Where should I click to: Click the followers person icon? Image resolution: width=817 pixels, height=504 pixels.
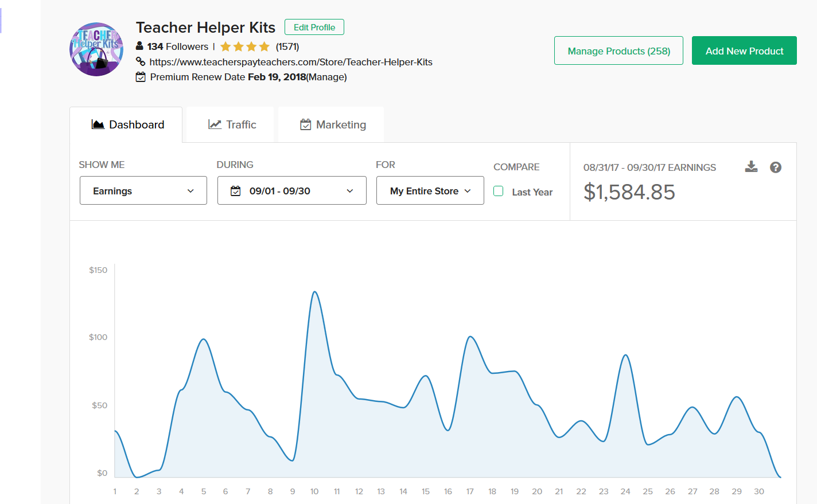[x=139, y=46]
